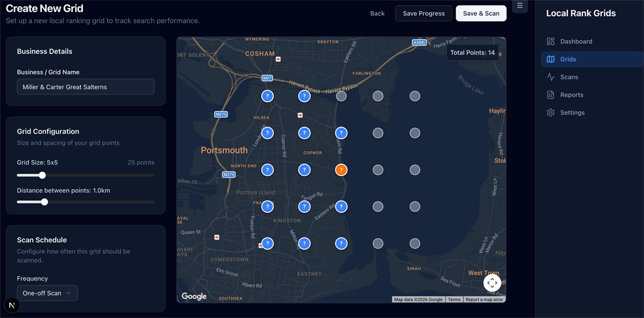Click the FARLINGTON map label
The image size is (644, 318).
point(367,73)
